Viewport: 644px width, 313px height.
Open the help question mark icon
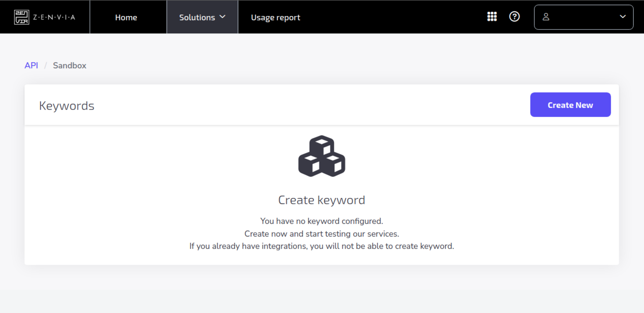click(514, 17)
